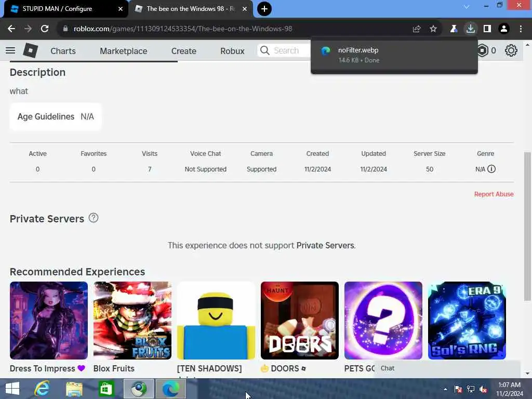This screenshot has height=399, width=532.
Task: Go back with the browser back arrow
Action: point(11,29)
